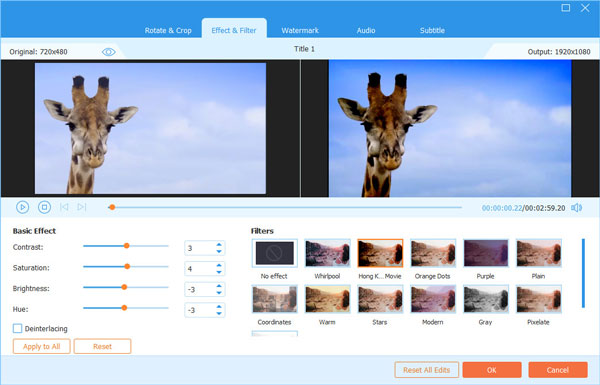Adjust the Brightness slider

click(x=124, y=287)
